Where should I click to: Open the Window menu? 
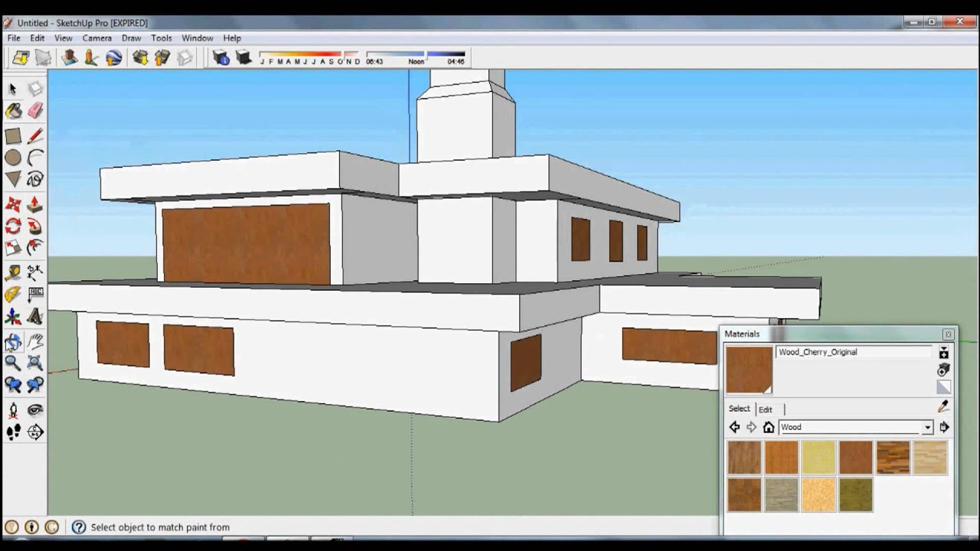click(x=198, y=37)
